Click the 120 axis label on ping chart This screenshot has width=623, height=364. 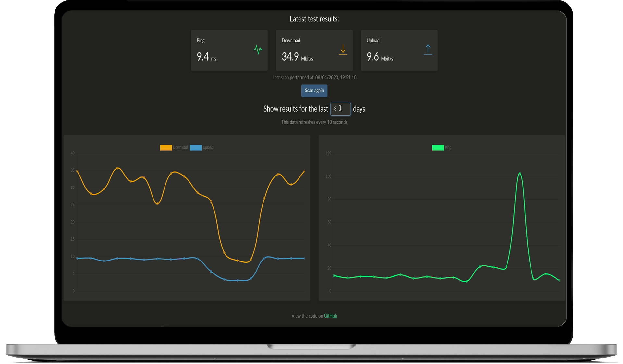(x=328, y=153)
